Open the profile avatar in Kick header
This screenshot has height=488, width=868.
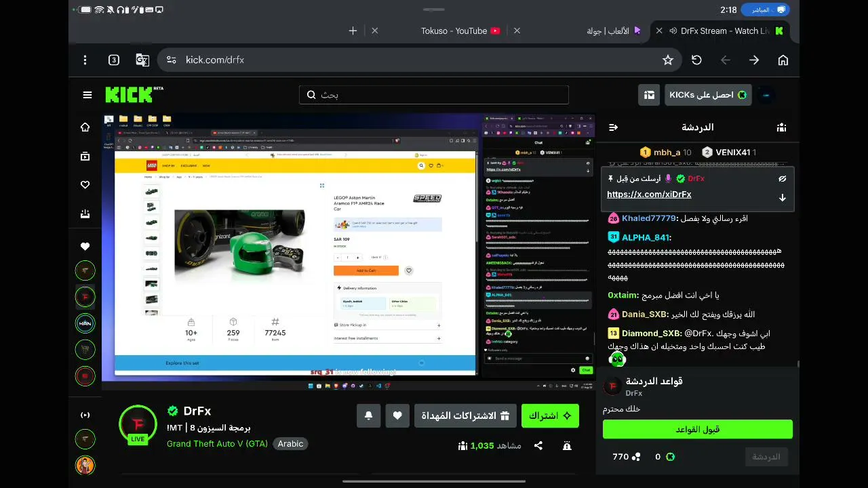[766, 95]
